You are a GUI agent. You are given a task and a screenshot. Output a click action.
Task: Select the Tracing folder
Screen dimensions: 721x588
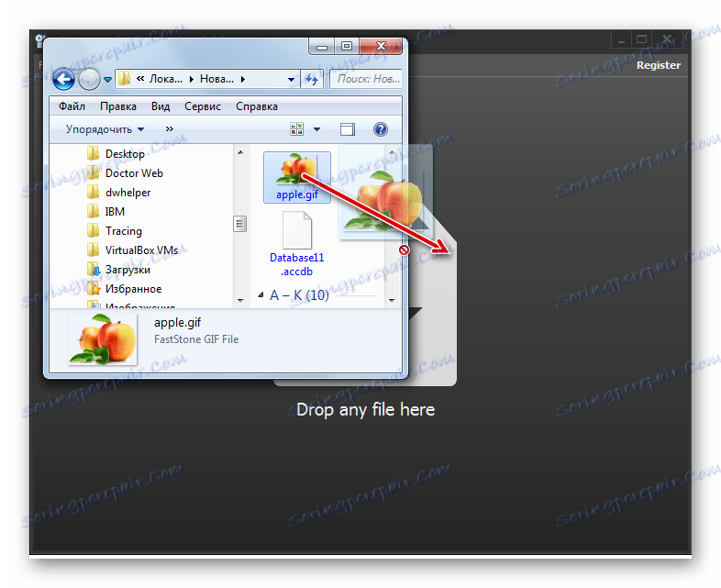tap(124, 231)
